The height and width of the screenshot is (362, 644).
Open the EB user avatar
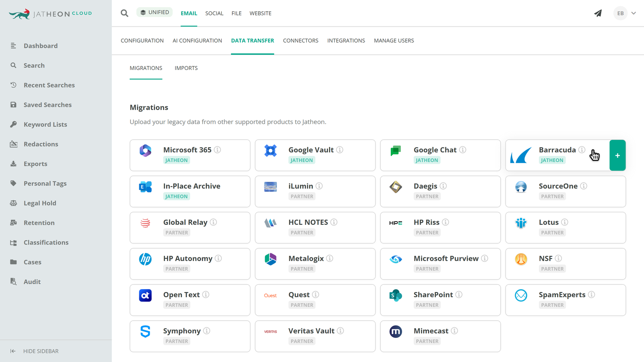pyautogui.click(x=620, y=13)
